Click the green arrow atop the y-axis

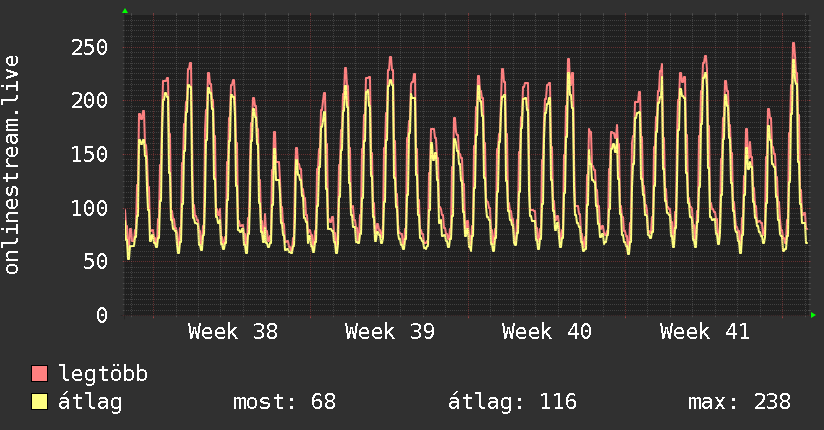tap(125, 11)
